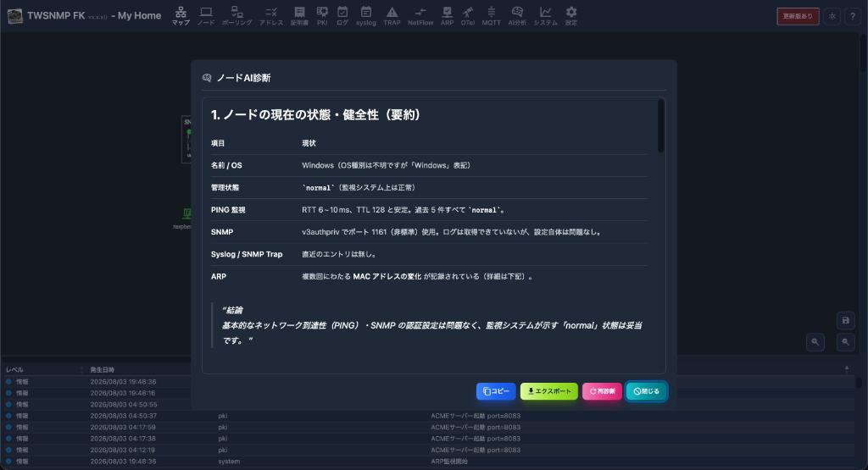Open the PKI page in the toolbar

(x=322, y=15)
